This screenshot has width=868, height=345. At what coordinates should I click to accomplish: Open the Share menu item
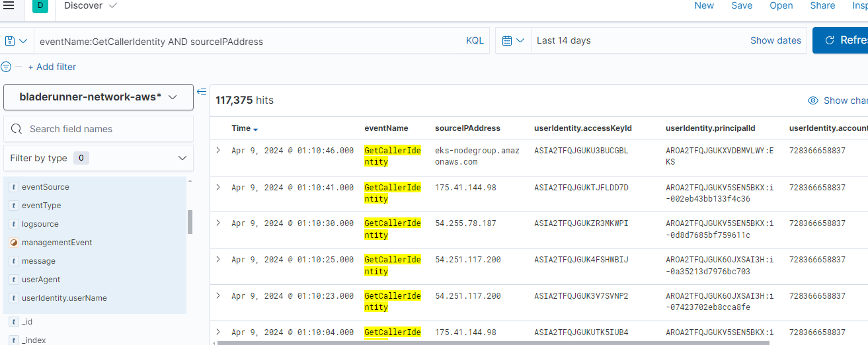click(822, 5)
